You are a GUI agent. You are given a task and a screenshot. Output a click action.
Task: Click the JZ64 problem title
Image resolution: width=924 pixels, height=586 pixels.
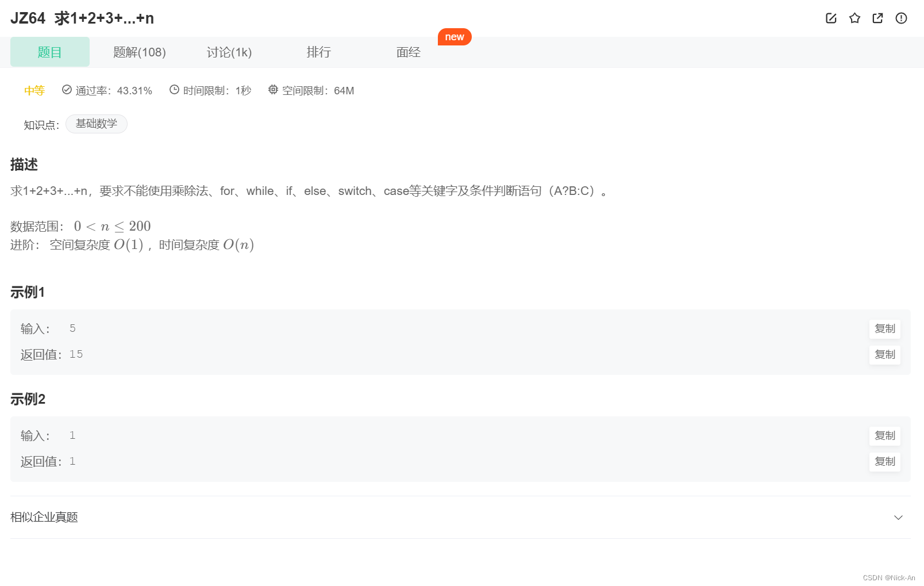82,18
